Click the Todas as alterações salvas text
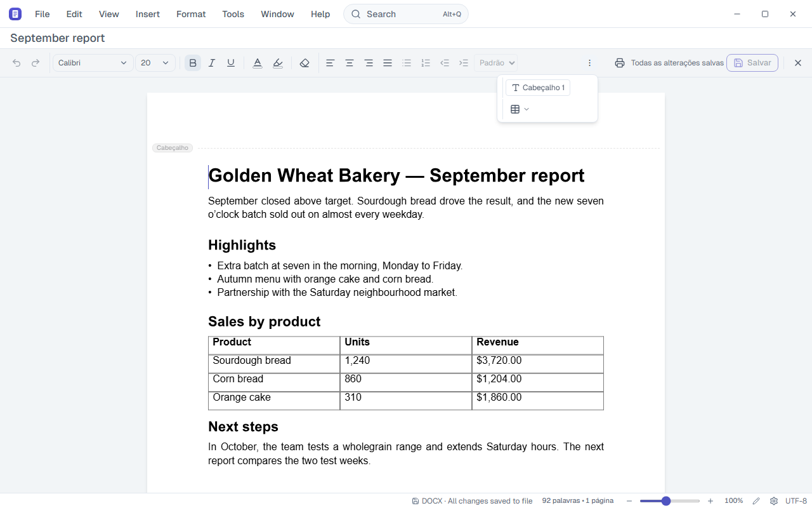 [x=677, y=63]
